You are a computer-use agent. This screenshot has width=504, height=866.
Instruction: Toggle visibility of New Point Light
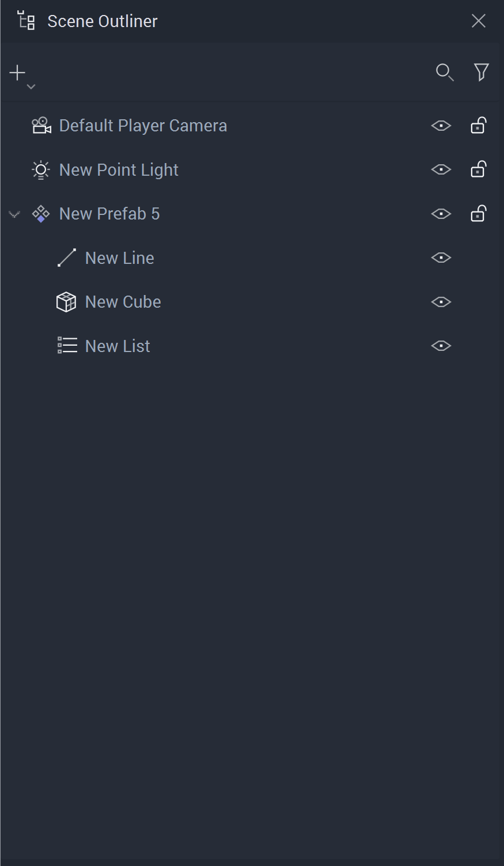click(441, 170)
